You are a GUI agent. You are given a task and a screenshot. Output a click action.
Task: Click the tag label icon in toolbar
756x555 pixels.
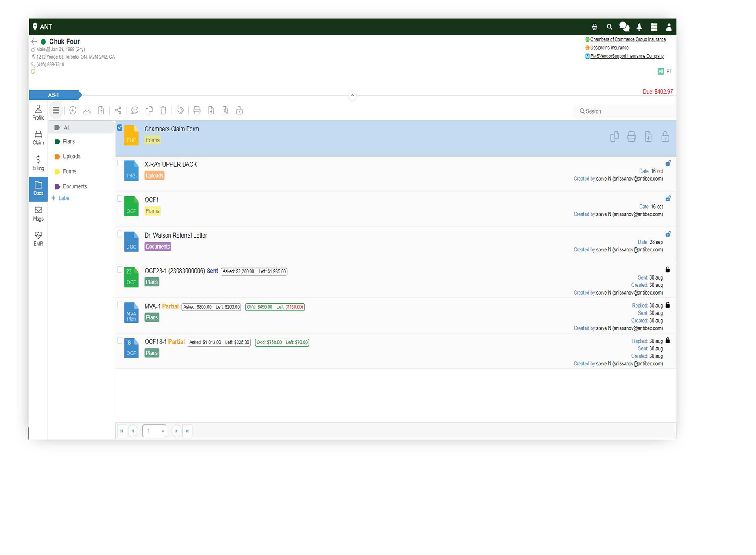coord(180,110)
